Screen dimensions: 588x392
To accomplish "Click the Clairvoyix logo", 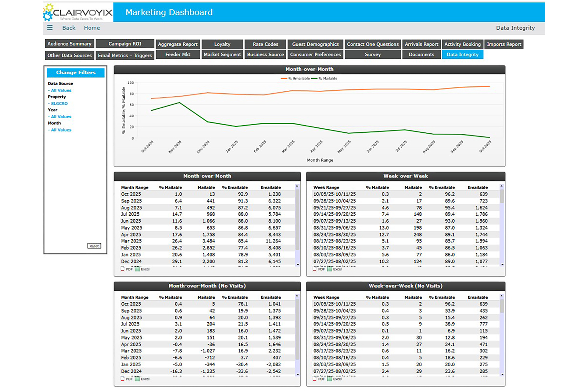I will pos(78,12).
